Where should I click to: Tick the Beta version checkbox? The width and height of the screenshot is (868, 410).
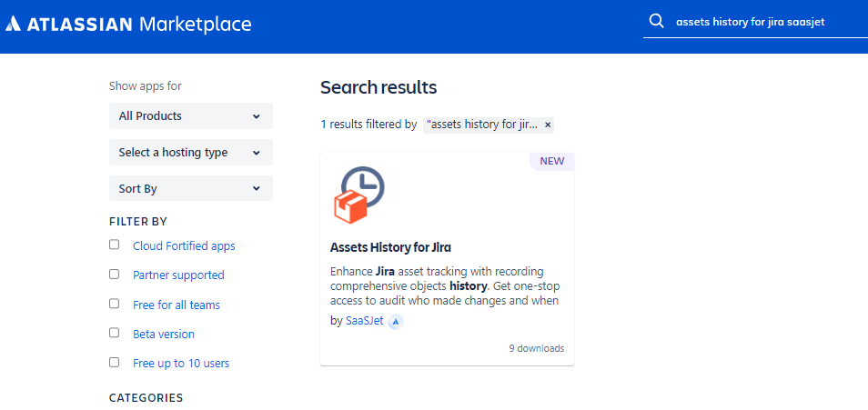pos(115,333)
